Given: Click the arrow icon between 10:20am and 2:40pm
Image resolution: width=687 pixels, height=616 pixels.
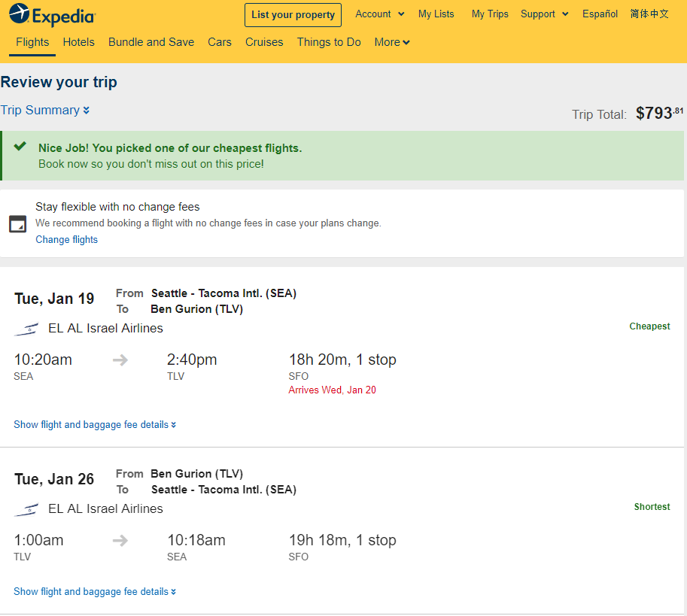Looking at the screenshot, I should tap(120, 360).
